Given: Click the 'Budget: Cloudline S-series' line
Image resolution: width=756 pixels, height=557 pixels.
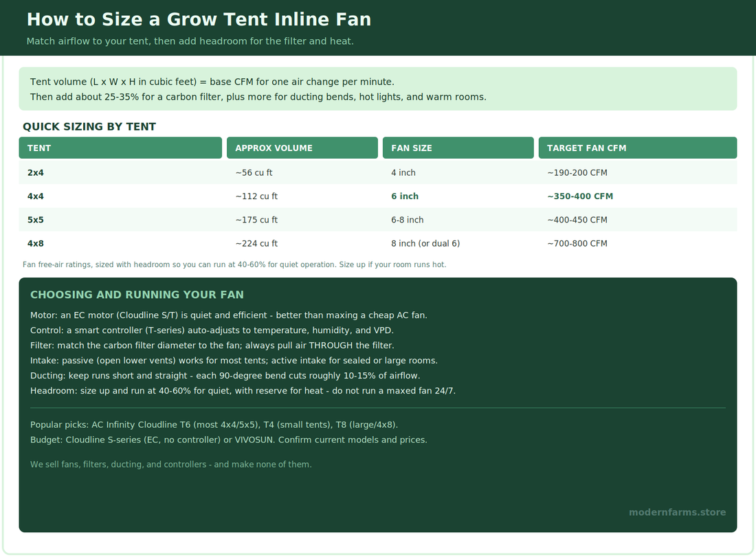Looking at the screenshot, I should tap(229, 440).
